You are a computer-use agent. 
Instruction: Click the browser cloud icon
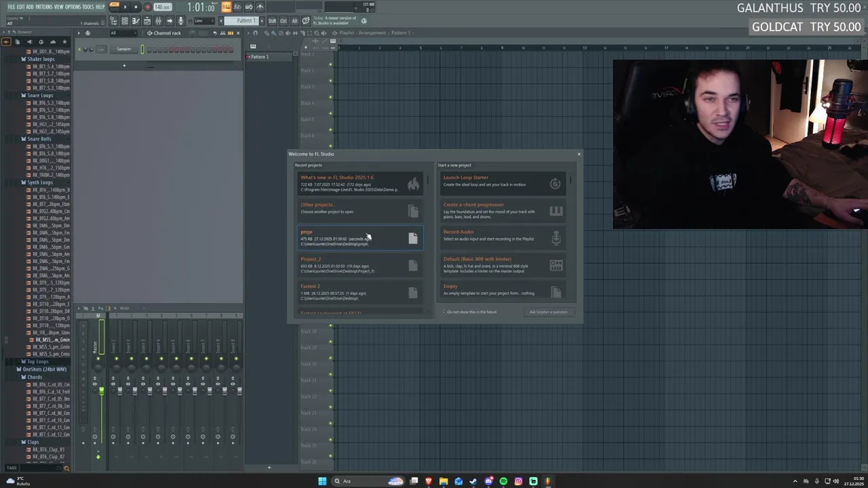[x=53, y=41]
